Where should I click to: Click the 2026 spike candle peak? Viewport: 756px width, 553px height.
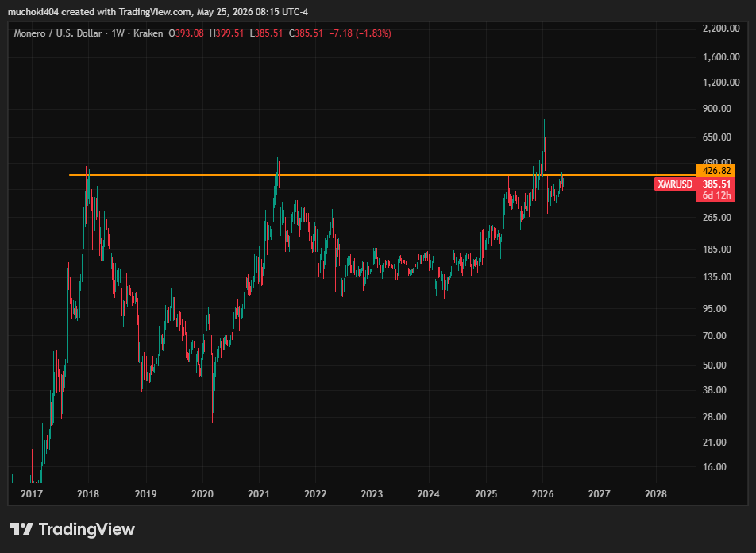click(544, 121)
